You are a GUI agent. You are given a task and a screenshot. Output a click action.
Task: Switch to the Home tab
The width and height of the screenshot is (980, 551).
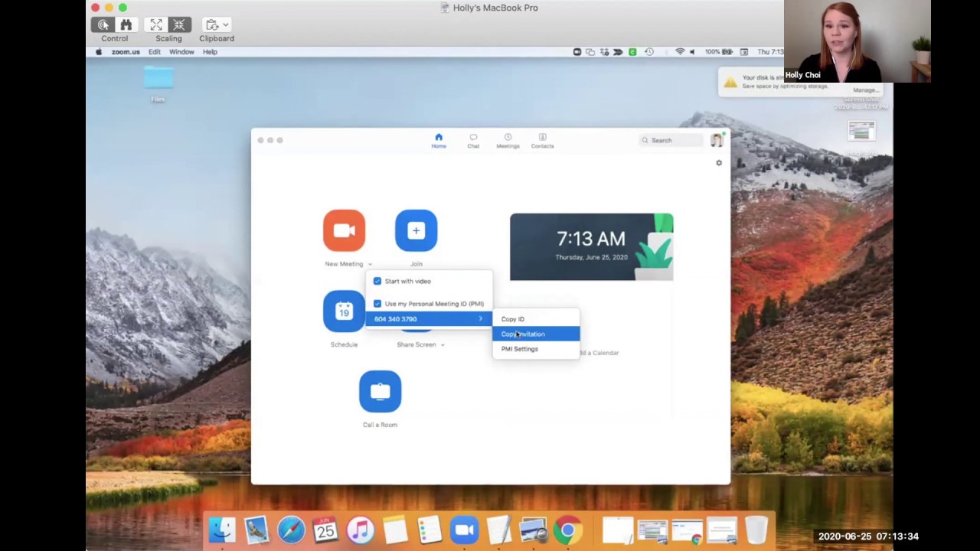tap(439, 141)
